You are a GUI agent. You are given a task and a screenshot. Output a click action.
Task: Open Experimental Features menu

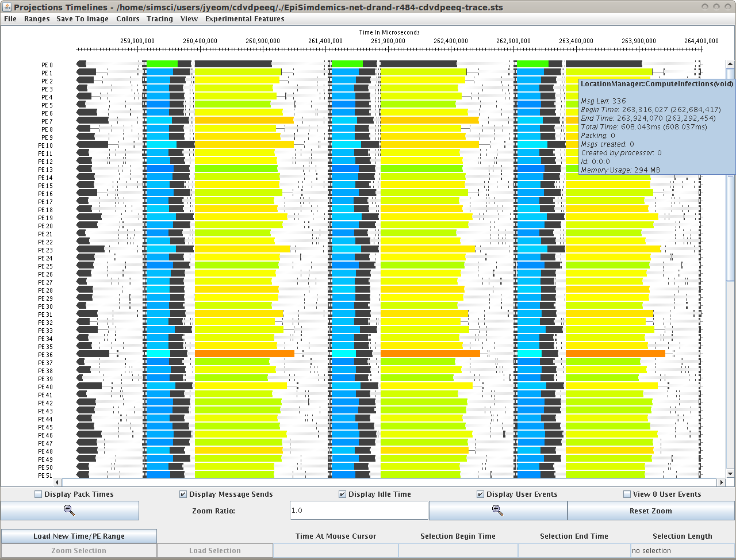pyautogui.click(x=244, y=19)
